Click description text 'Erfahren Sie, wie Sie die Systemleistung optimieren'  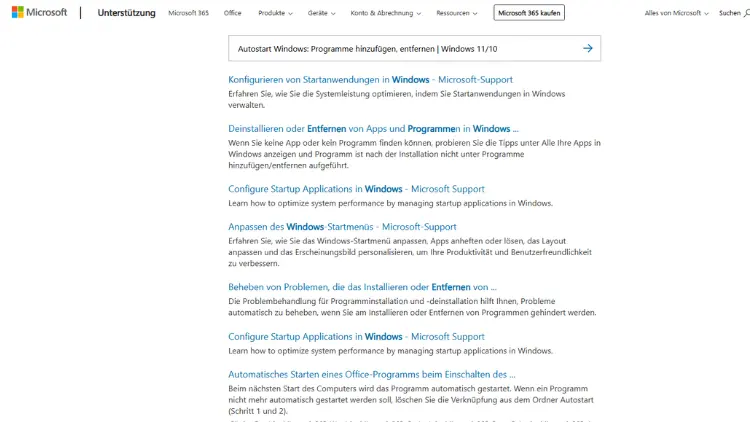tap(397, 100)
